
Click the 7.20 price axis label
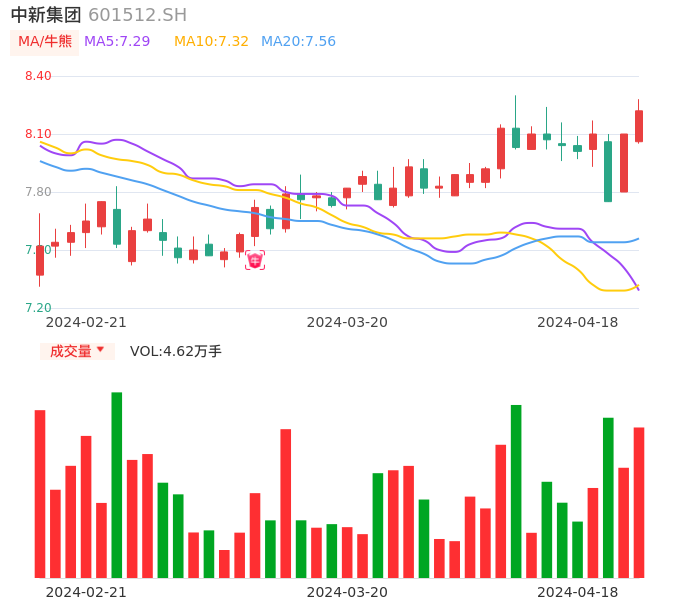click(x=38, y=308)
